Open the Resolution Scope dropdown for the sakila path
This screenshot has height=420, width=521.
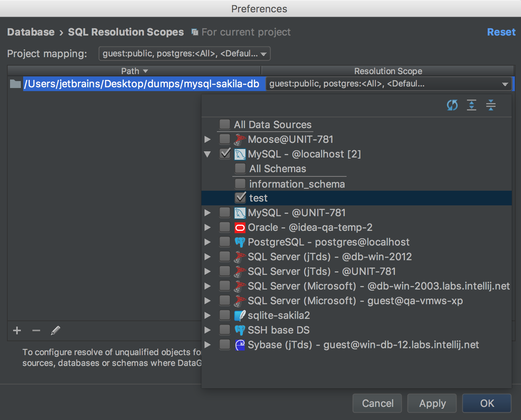(x=389, y=84)
